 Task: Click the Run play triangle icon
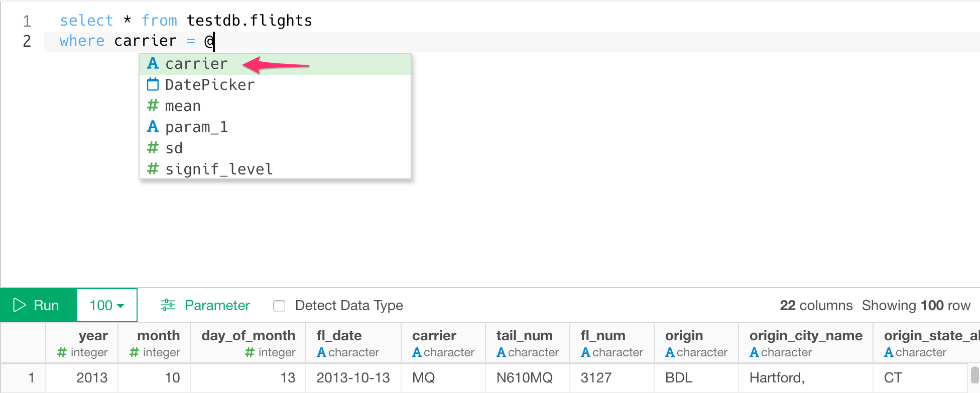tap(19, 305)
